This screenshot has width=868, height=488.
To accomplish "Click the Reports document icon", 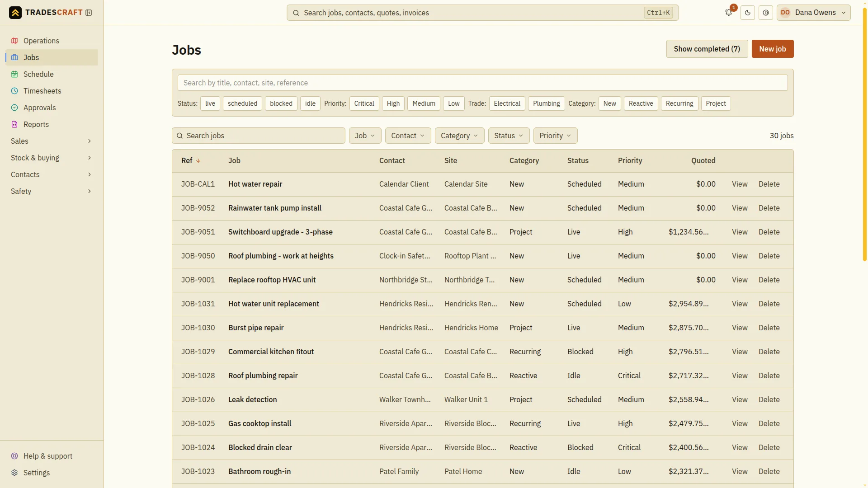I will click(x=14, y=124).
